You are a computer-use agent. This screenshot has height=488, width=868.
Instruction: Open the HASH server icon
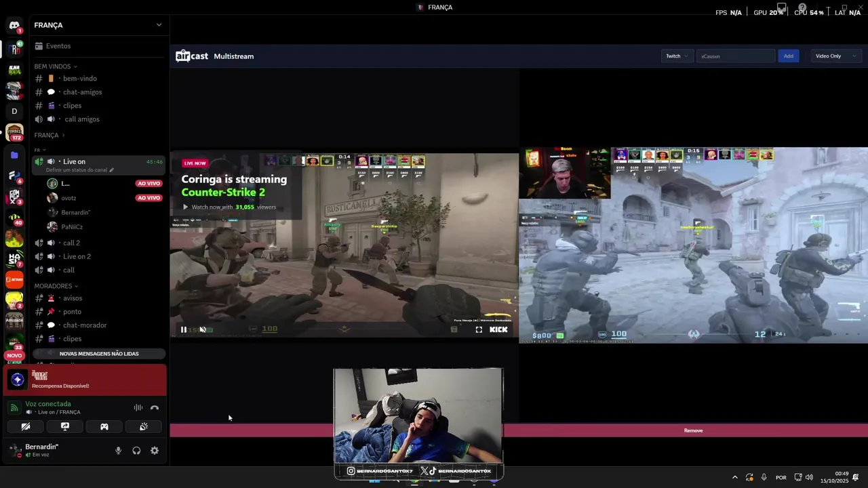pyautogui.click(x=14, y=258)
